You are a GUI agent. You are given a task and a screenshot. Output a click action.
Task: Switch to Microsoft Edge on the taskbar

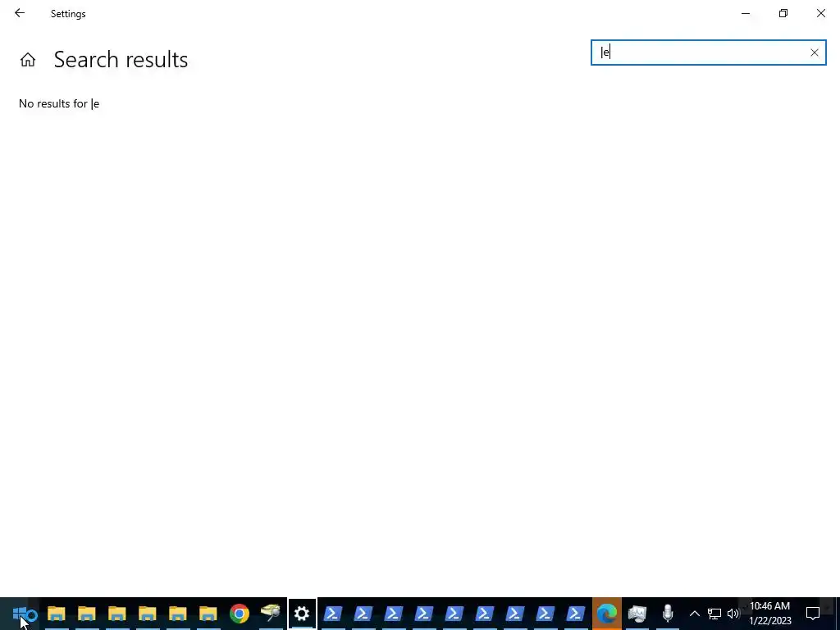(x=607, y=614)
